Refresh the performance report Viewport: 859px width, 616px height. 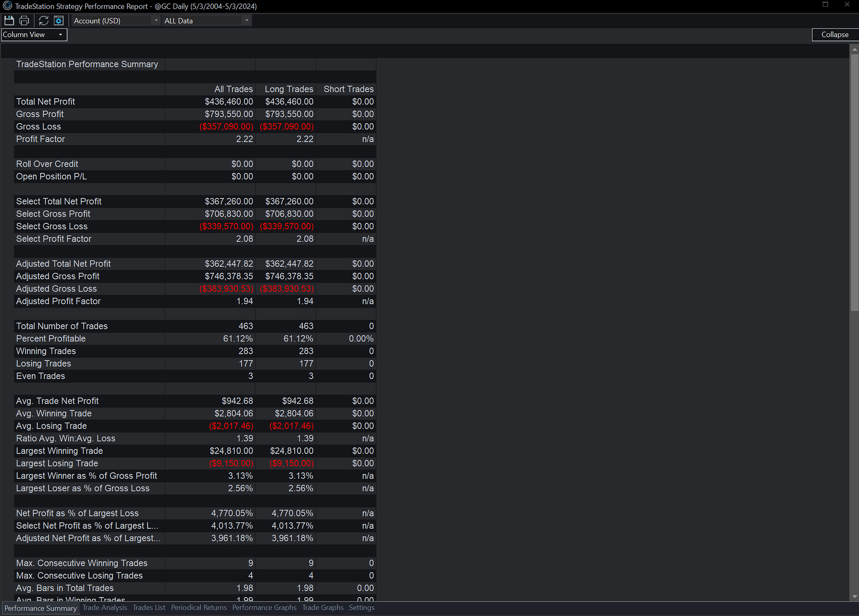point(44,21)
